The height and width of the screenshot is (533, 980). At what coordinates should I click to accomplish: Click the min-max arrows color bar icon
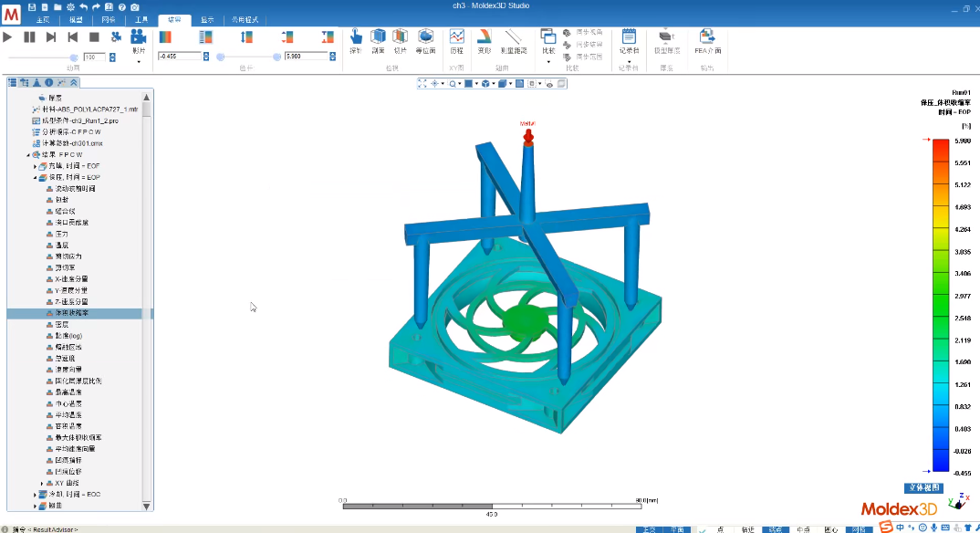point(287,37)
